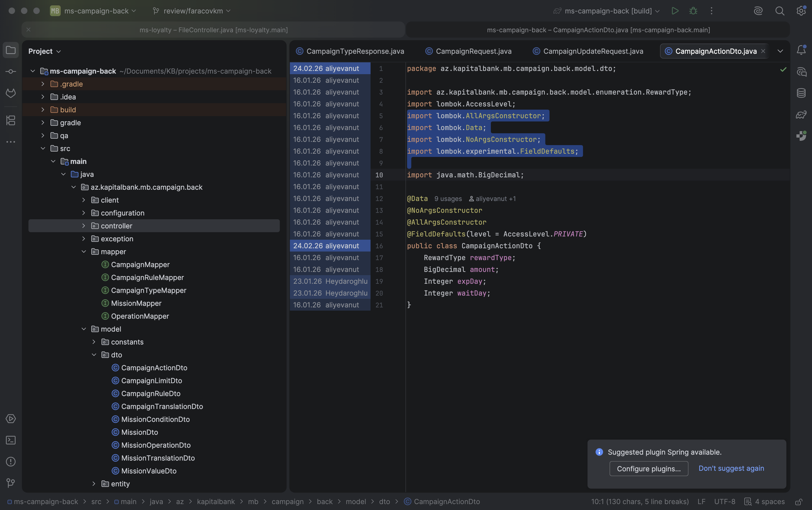Click the Configure plugins... button
This screenshot has height=510, width=812.
pyautogui.click(x=648, y=469)
